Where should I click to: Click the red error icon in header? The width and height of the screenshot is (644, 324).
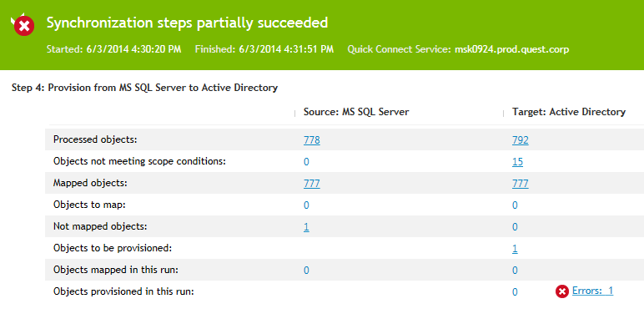[x=24, y=26]
